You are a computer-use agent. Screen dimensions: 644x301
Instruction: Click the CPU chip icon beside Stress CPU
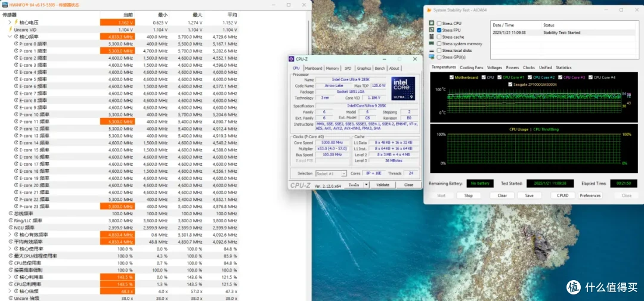tap(431, 23)
